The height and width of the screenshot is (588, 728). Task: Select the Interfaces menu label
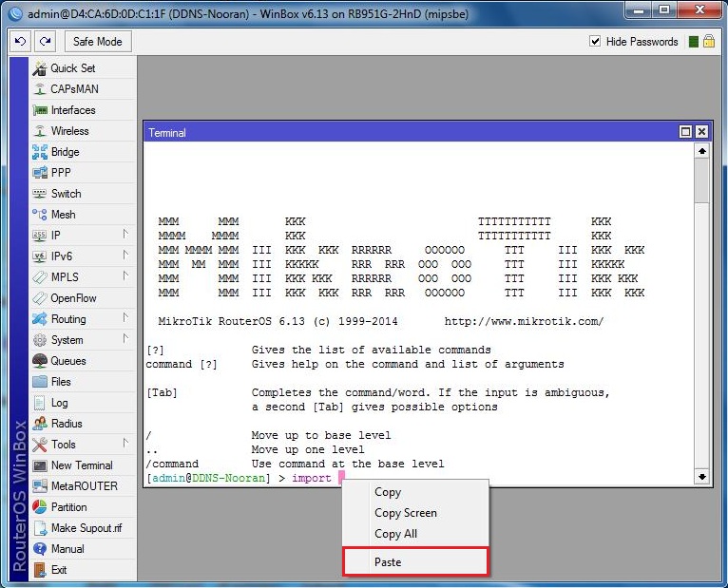[73, 110]
